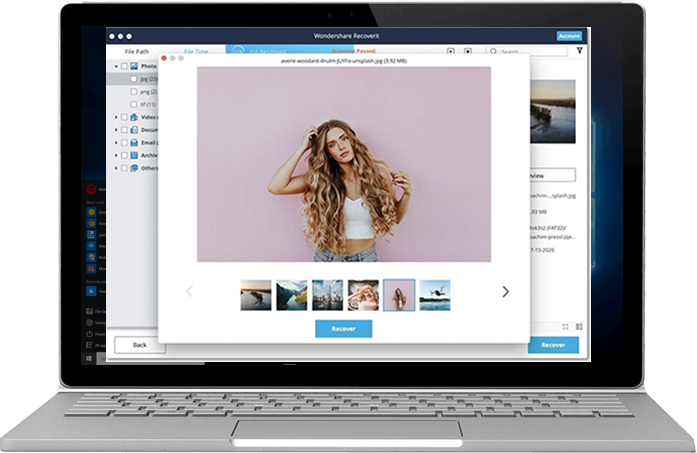Viewport: 697px width, 453px height.
Task: Open the filter funnel icon
Action: [580, 51]
